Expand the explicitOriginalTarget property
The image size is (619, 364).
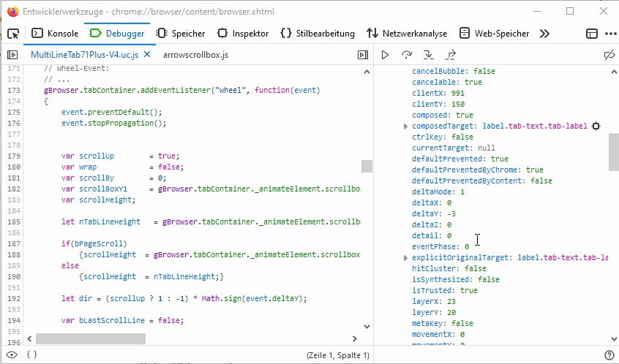pyautogui.click(x=406, y=258)
